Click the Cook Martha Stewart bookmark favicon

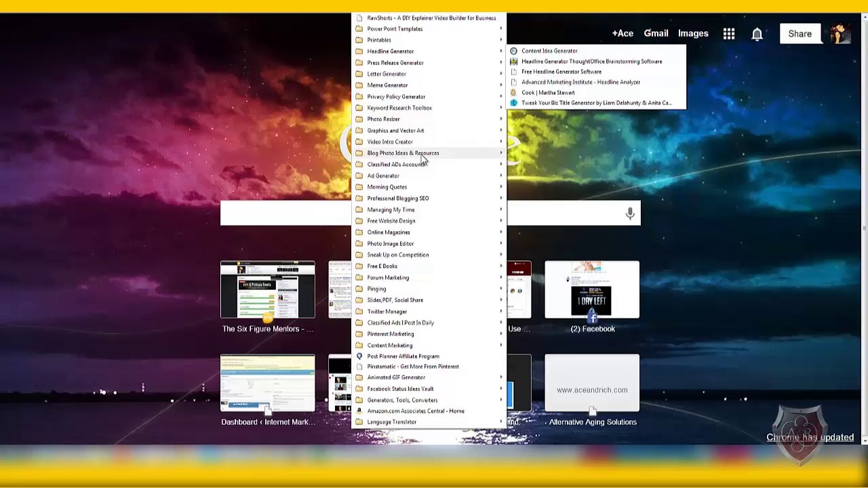(513, 92)
